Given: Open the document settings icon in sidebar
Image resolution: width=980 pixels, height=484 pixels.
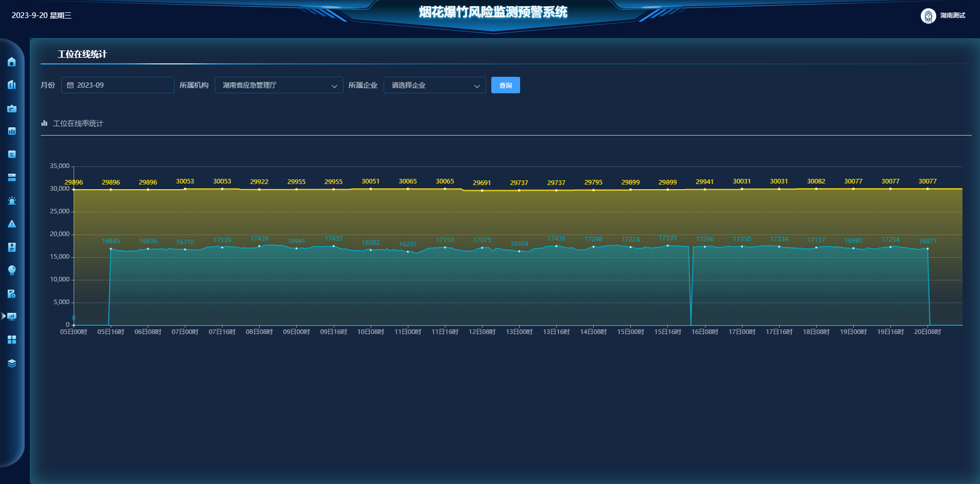Looking at the screenshot, I should (12, 294).
